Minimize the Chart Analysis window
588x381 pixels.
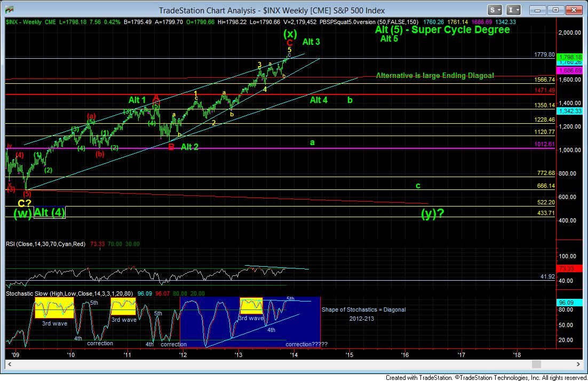coord(537,10)
